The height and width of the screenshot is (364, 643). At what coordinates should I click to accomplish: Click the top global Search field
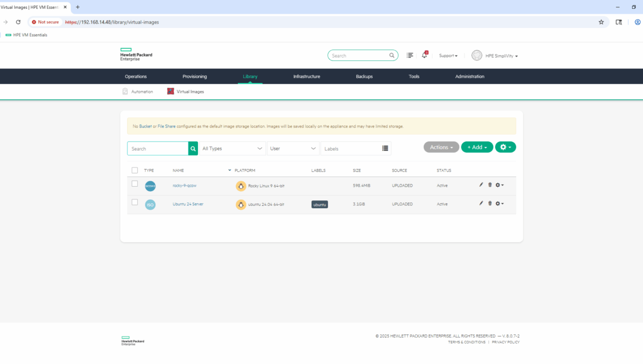[359, 55]
